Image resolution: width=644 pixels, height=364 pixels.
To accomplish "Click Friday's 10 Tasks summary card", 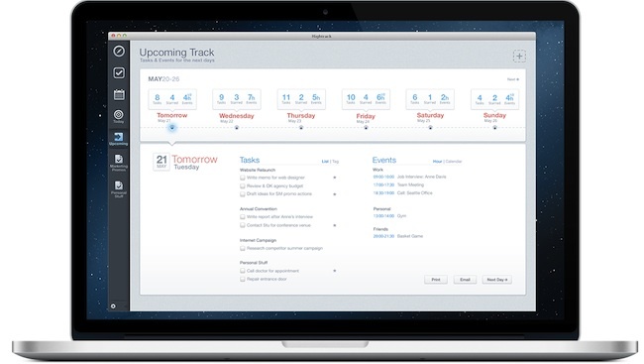I will coord(366,99).
